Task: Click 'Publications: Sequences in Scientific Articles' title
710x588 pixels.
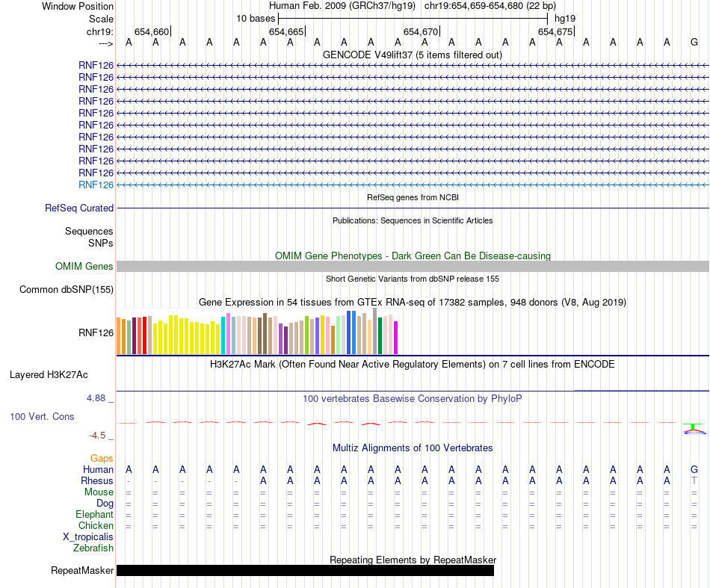Action: [x=413, y=220]
